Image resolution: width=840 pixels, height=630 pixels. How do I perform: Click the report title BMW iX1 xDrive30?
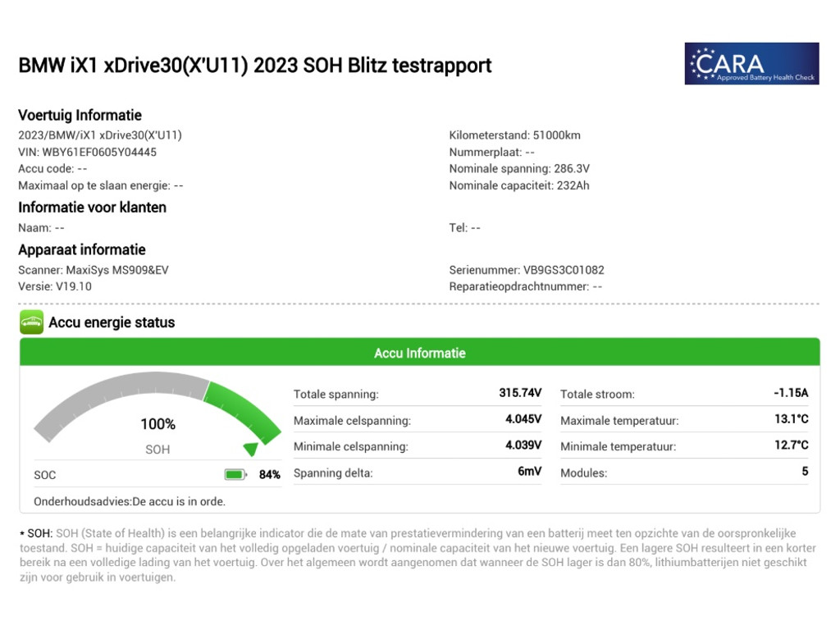click(x=254, y=66)
